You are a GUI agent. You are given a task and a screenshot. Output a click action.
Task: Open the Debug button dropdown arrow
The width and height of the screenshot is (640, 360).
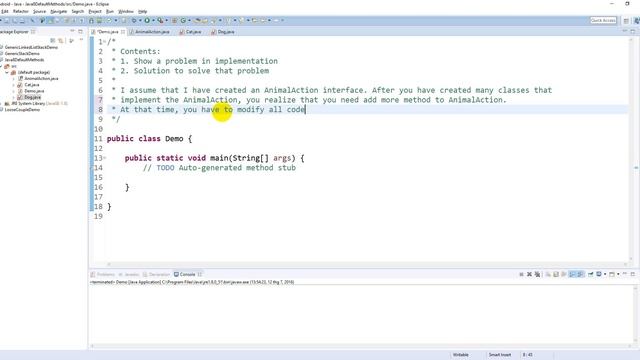pos(140,20)
